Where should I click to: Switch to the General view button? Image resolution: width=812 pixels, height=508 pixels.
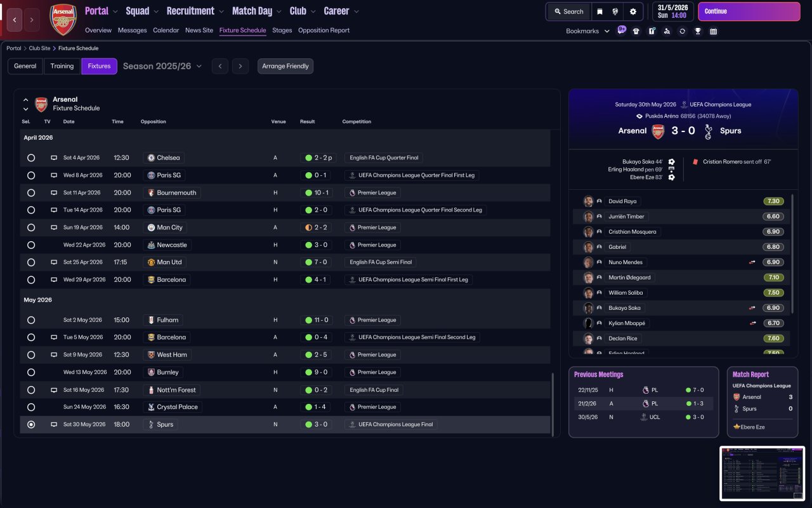pos(25,66)
